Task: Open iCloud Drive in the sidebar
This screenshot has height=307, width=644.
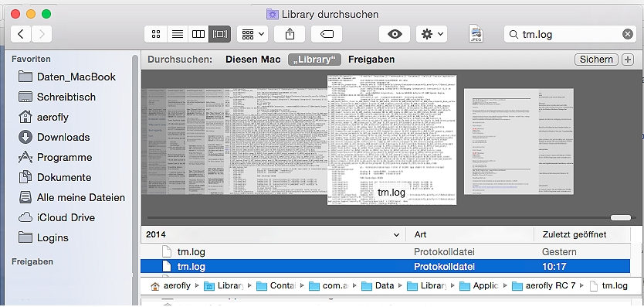Action: point(56,218)
